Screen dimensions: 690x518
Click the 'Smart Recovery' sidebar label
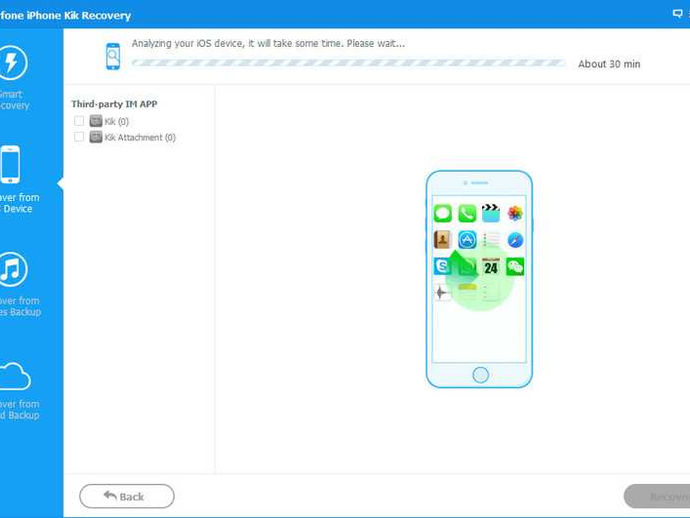(15, 100)
